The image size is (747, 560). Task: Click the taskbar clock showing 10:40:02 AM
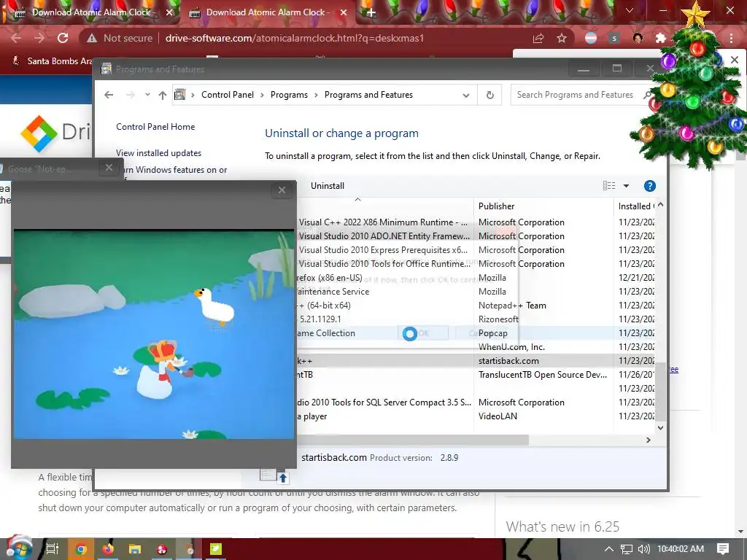681,549
